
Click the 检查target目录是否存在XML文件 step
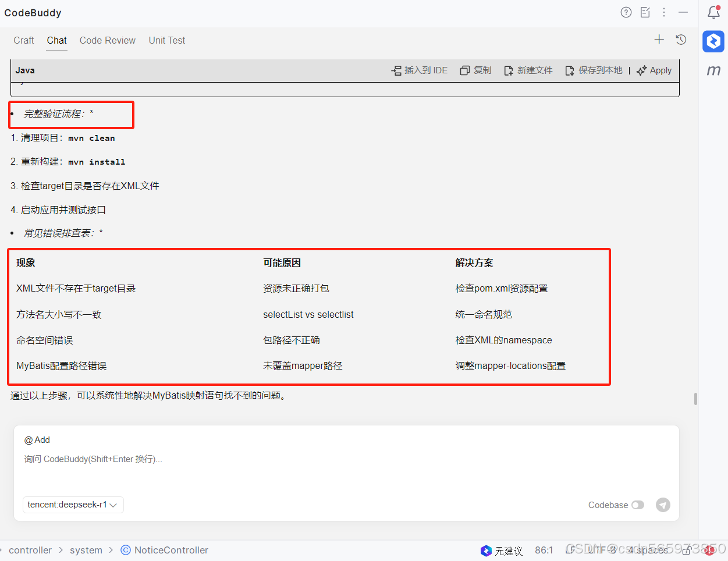[90, 186]
